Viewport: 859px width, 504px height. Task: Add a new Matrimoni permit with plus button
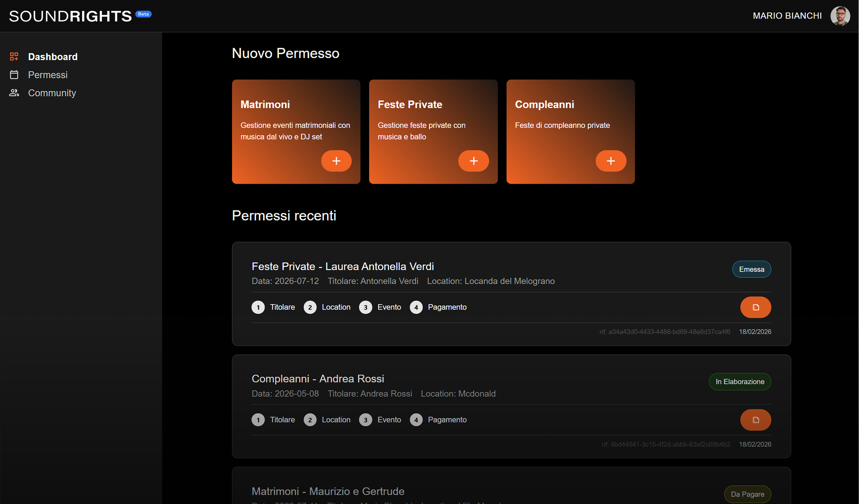336,161
